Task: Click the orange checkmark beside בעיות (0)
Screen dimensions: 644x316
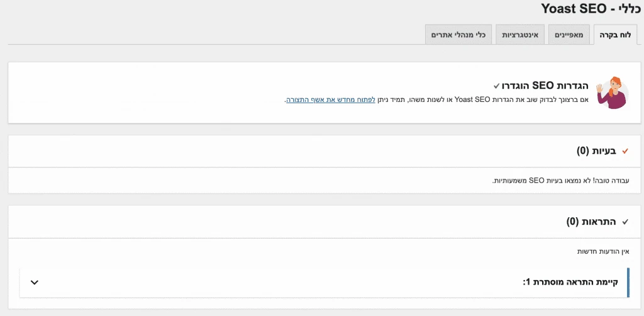Action: (625, 151)
